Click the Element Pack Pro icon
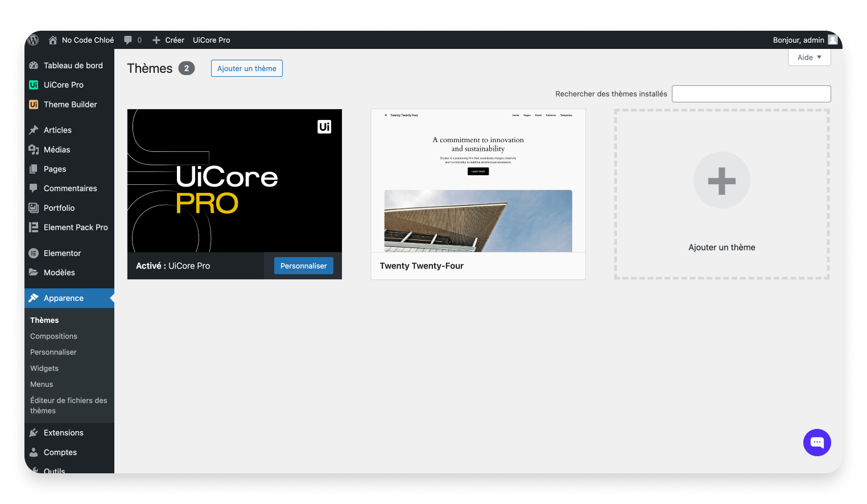The image size is (867, 504). pyautogui.click(x=34, y=228)
